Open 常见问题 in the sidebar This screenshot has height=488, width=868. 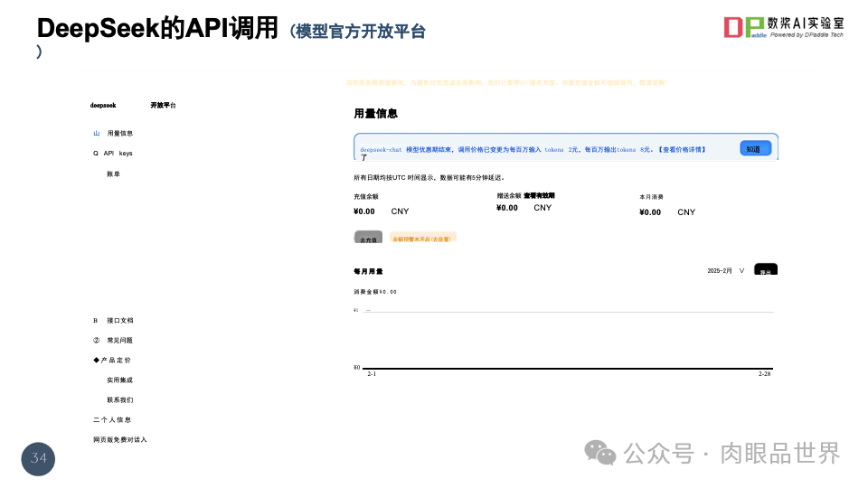pos(120,341)
